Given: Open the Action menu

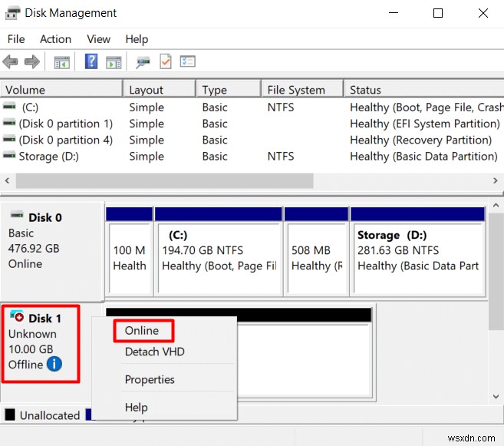Looking at the screenshot, I should click(x=55, y=39).
